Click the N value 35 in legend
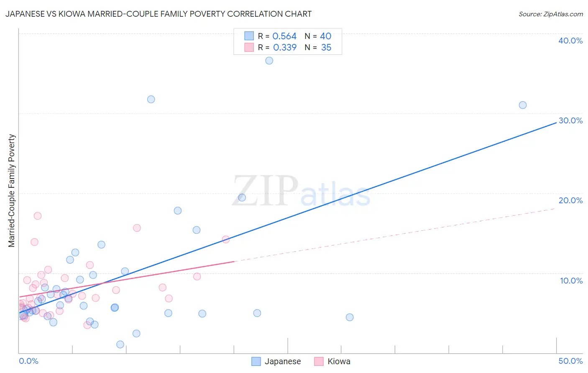 click(326, 47)
